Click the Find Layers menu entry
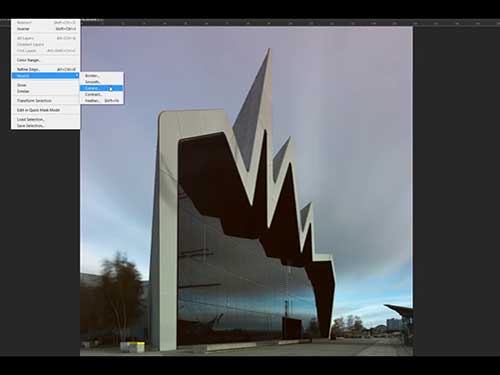The image size is (500, 375). point(45,51)
